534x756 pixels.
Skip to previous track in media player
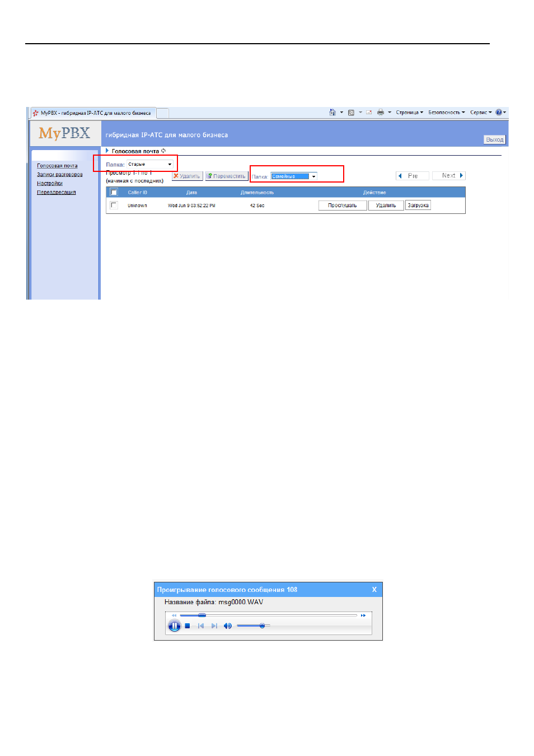click(x=201, y=626)
